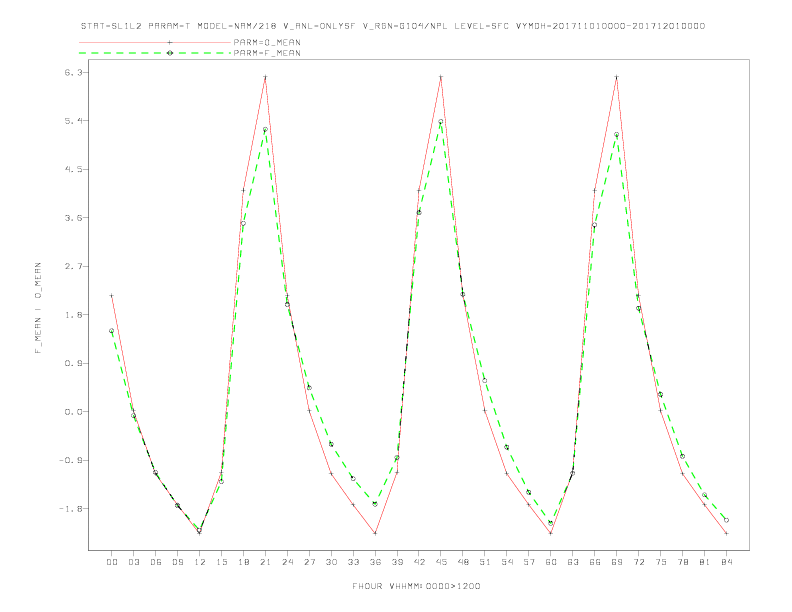Click the green F_MEAN circle marker at hour 45
This screenshot has height=612, width=792.
point(440,122)
